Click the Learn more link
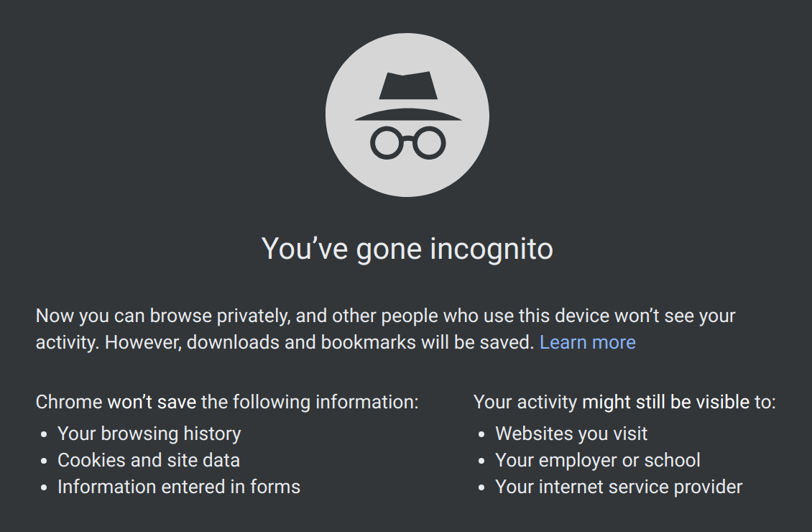Screen dimensions: 812x532 tap(587, 342)
